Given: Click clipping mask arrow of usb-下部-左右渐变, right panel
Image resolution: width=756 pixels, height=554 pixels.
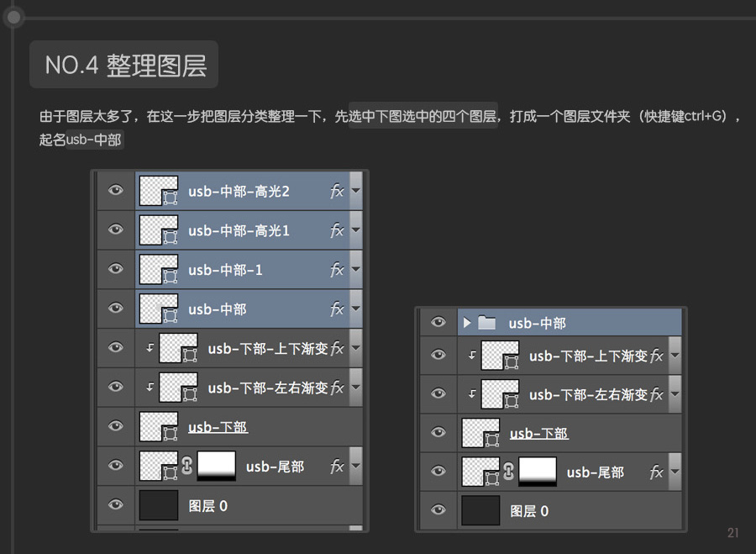Looking at the screenshot, I should (472, 393).
